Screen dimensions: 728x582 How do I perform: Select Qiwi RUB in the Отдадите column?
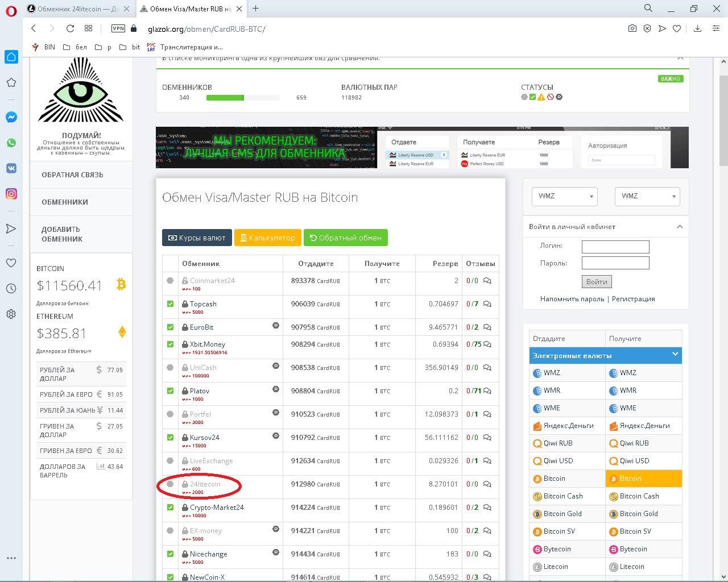[x=567, y=443]
